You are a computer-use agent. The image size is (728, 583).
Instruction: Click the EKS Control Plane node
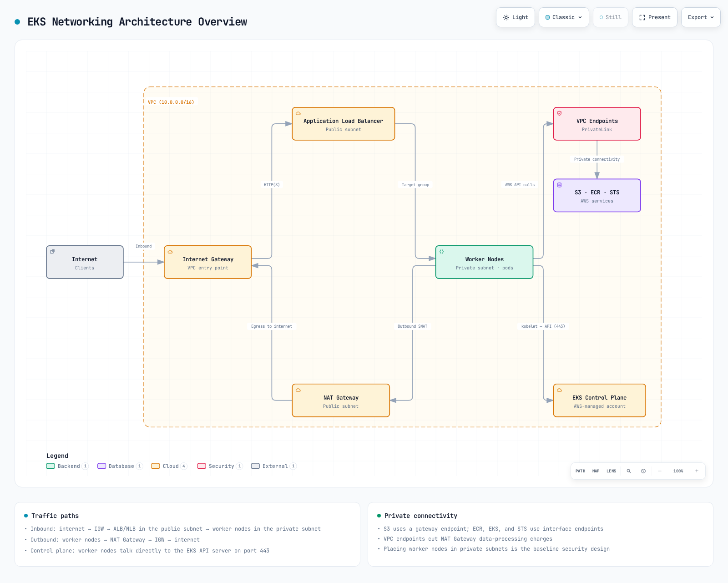600,400
